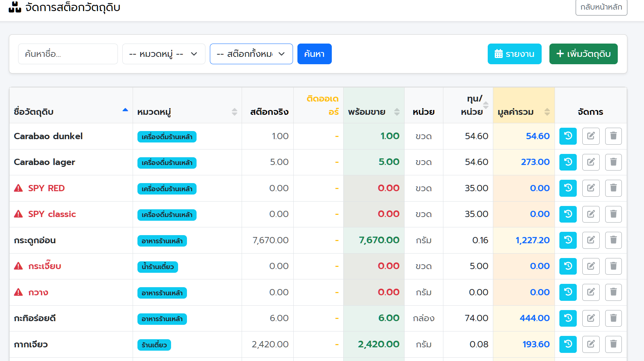Click the ค้นหา search button
644x361 pixels.
[314, 54]
